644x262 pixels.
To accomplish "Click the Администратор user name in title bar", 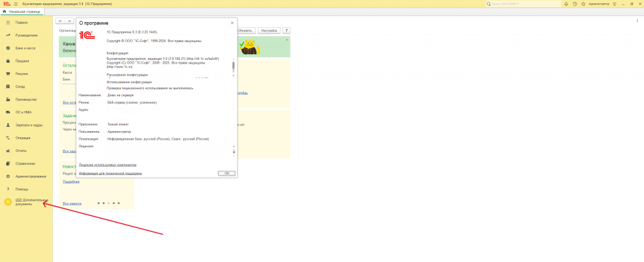I will coord(599,4).
